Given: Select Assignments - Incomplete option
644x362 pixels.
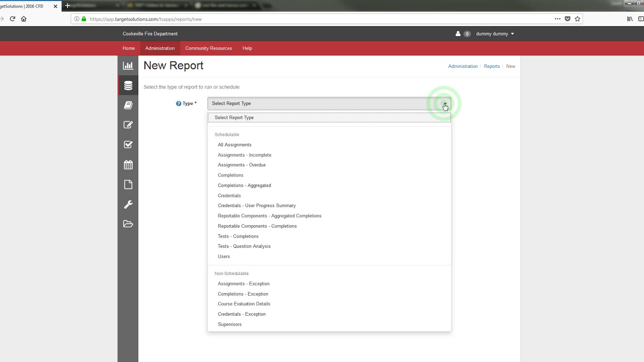Looking at the screenshot, I should tap(330, 155).
